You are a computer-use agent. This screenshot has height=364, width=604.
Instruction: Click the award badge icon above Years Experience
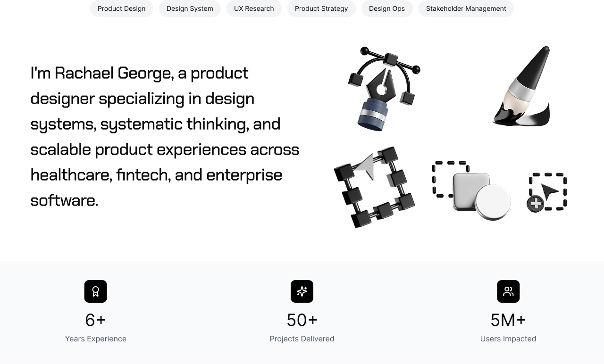click(x=96, y=291)
